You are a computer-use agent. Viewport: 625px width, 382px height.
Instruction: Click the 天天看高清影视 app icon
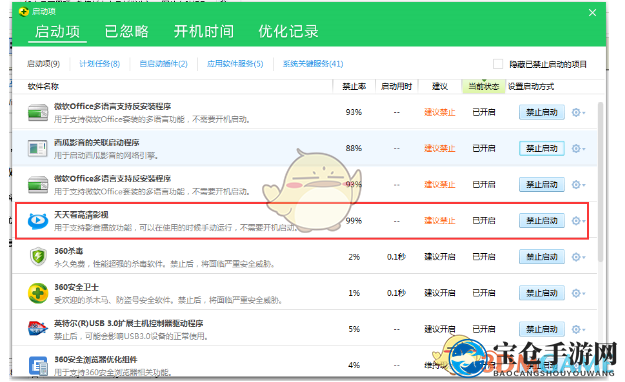(x=38, y=221)
